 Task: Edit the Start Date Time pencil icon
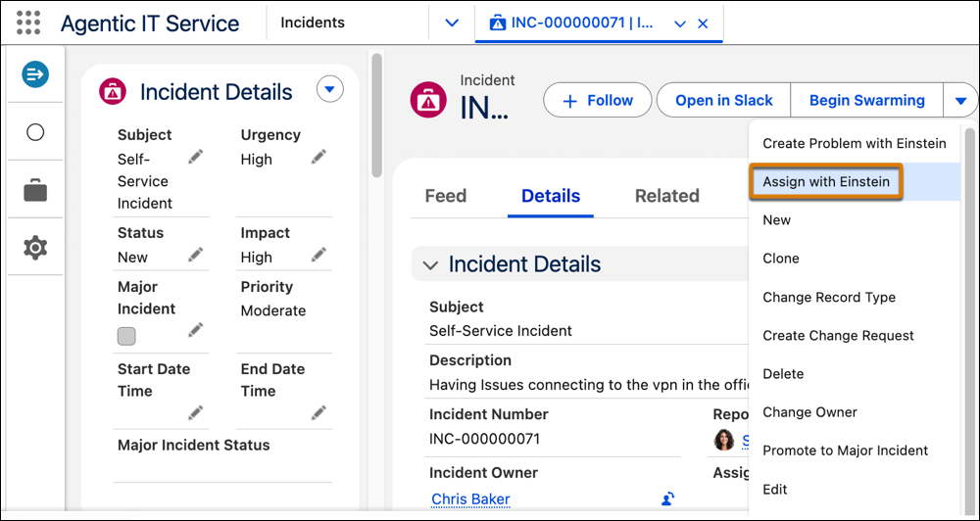point(196,412)
